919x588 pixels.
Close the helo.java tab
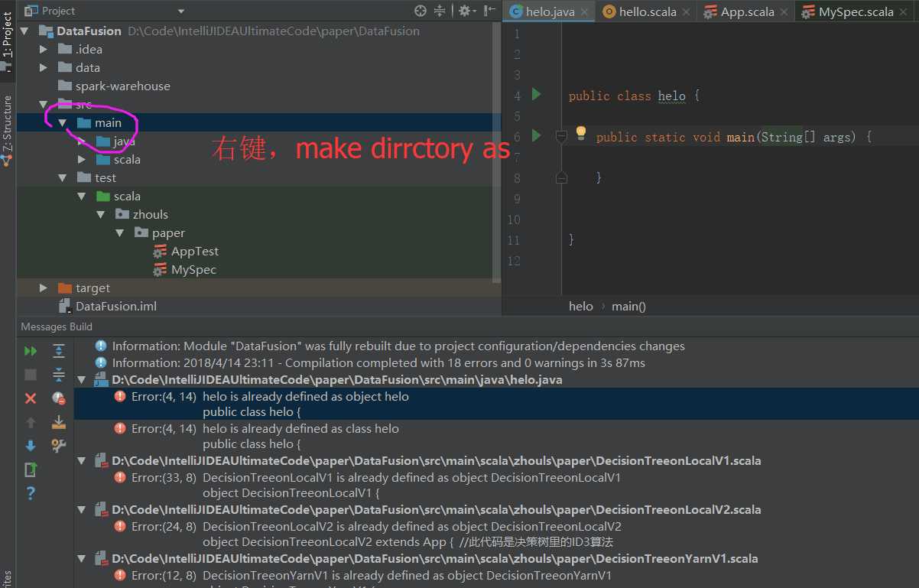pos(585,12)
